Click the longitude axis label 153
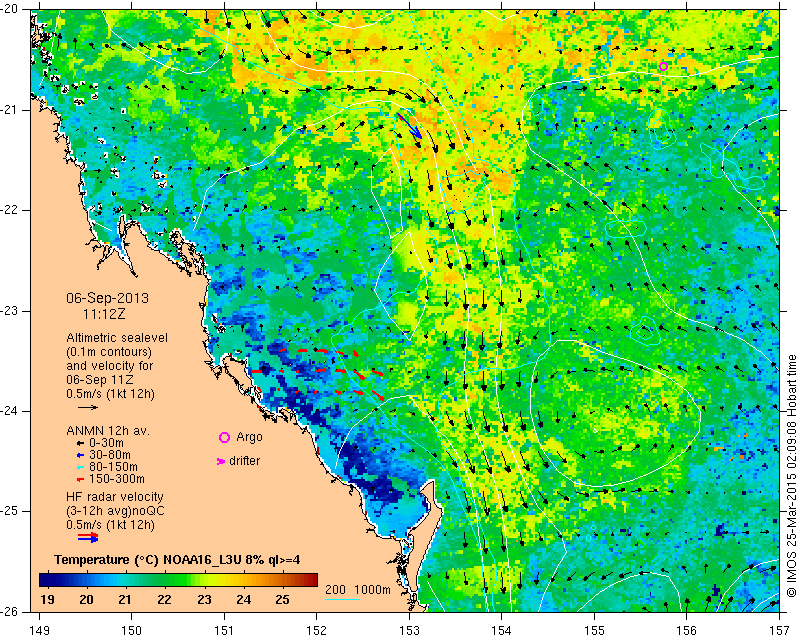 (409, 630)
